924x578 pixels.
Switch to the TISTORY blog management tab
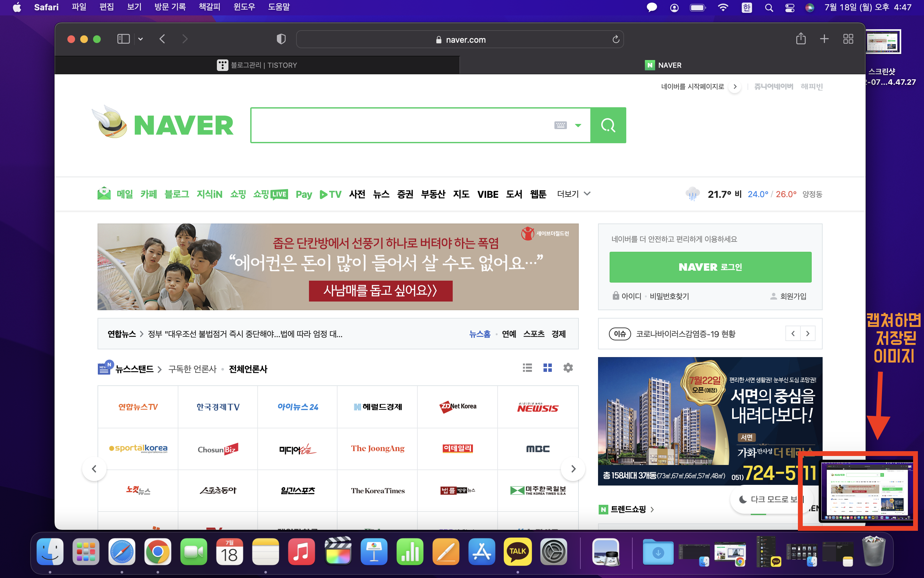tap(257, 65)
